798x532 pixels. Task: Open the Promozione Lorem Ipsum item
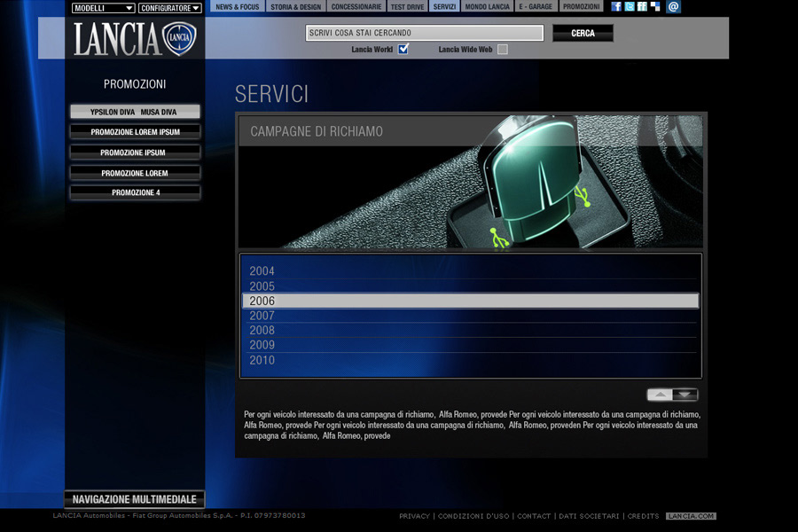(135, 132)
